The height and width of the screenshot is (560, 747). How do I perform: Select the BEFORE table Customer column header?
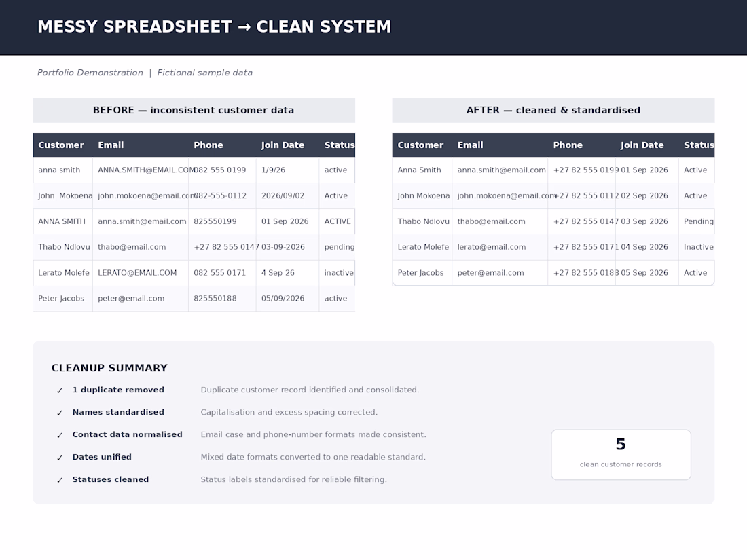pos(61,145)
